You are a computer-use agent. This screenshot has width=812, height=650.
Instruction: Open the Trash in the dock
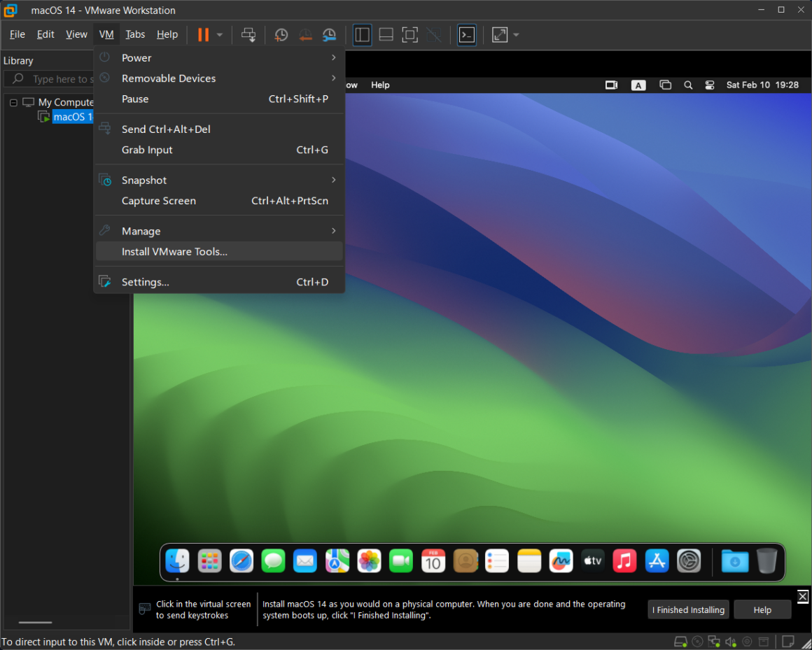(767, 561)
